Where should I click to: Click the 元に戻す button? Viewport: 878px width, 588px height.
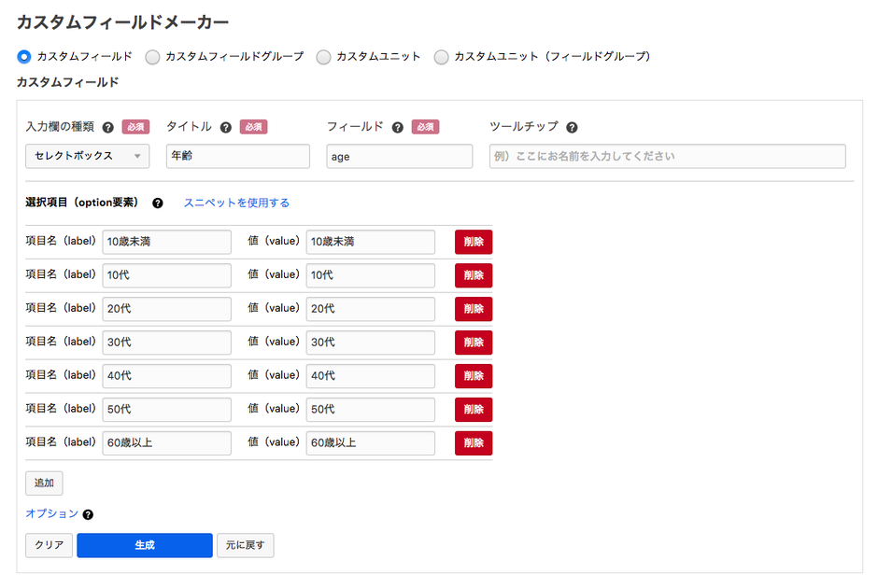tap(246, 545)
